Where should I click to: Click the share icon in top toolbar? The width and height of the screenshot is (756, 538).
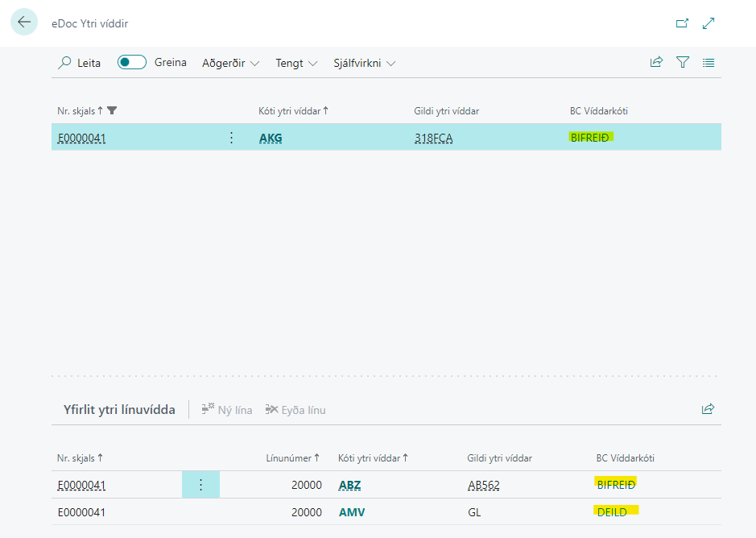pyautogui.click(x=656, y=62)
